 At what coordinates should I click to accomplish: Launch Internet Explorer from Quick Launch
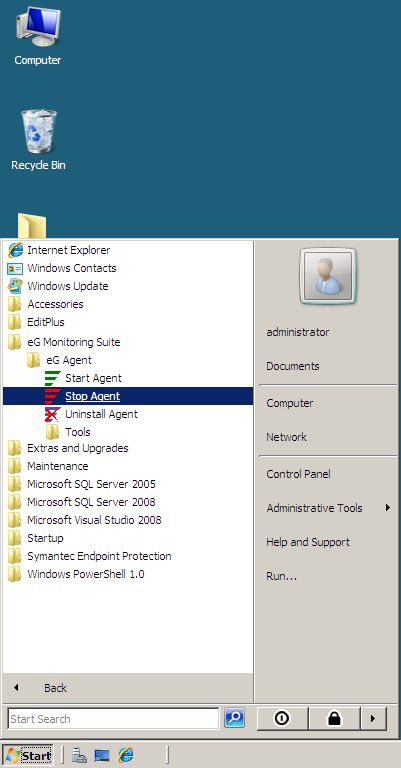[125, 755]
